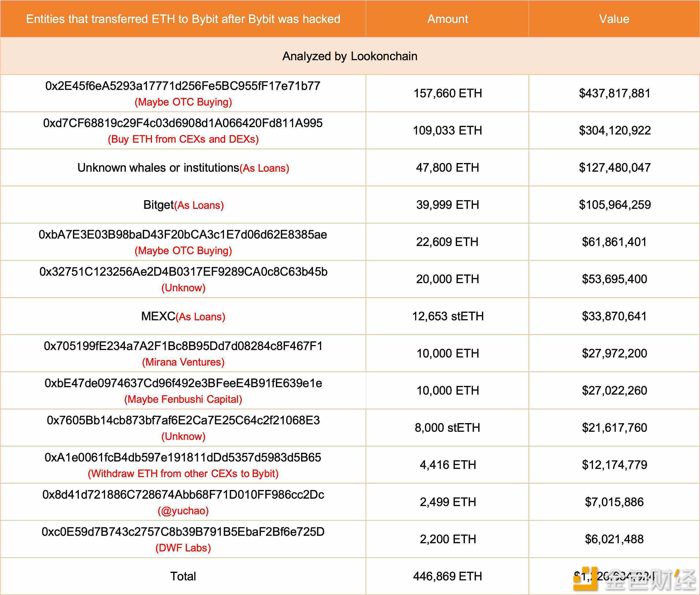Click the 'Entities that transferred ETH to Bybit' header
This screenshot has height=595, width=700.
click(x=183, y=19)
